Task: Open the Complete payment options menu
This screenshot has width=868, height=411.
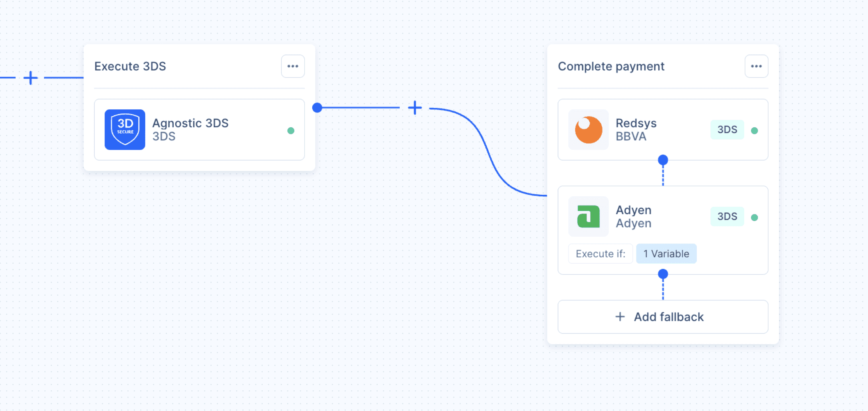Action: 756,66
